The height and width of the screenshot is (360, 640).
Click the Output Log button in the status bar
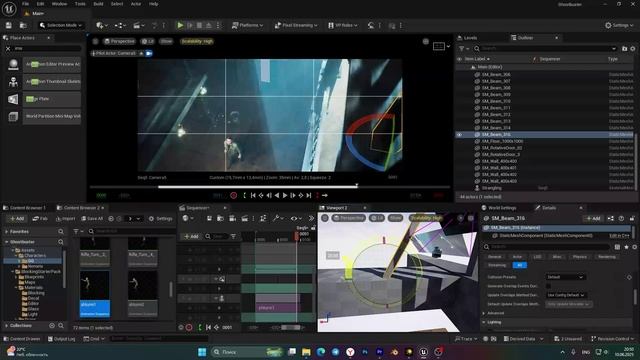pyautogui.click(x=61, y=339)
